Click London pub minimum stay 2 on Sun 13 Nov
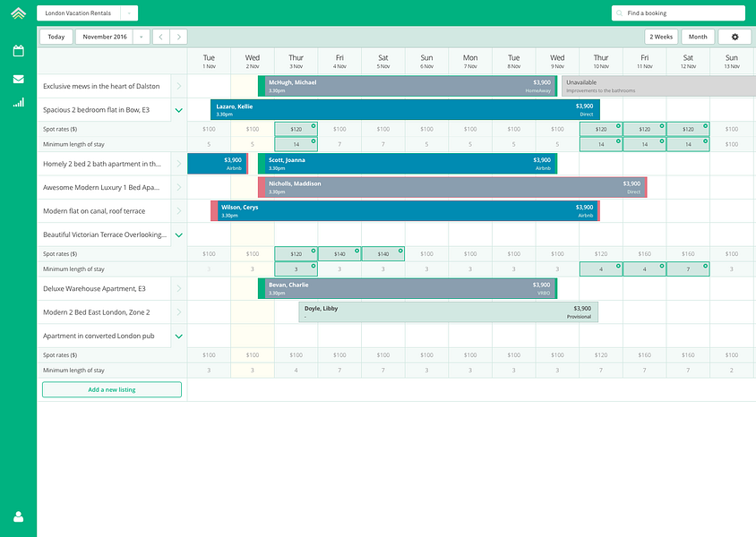Image resolution: width=756 pixels, height=537 pixels. pos(732,371)
